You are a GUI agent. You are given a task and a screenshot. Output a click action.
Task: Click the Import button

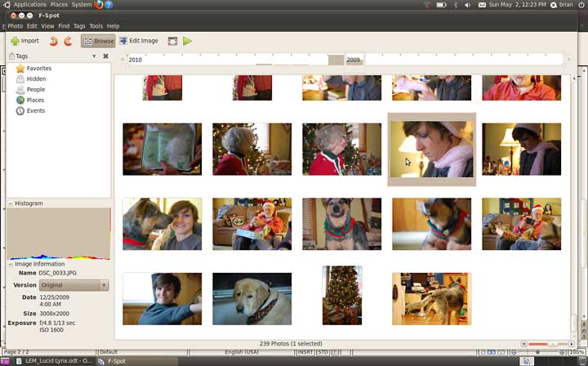pos(24,41)
